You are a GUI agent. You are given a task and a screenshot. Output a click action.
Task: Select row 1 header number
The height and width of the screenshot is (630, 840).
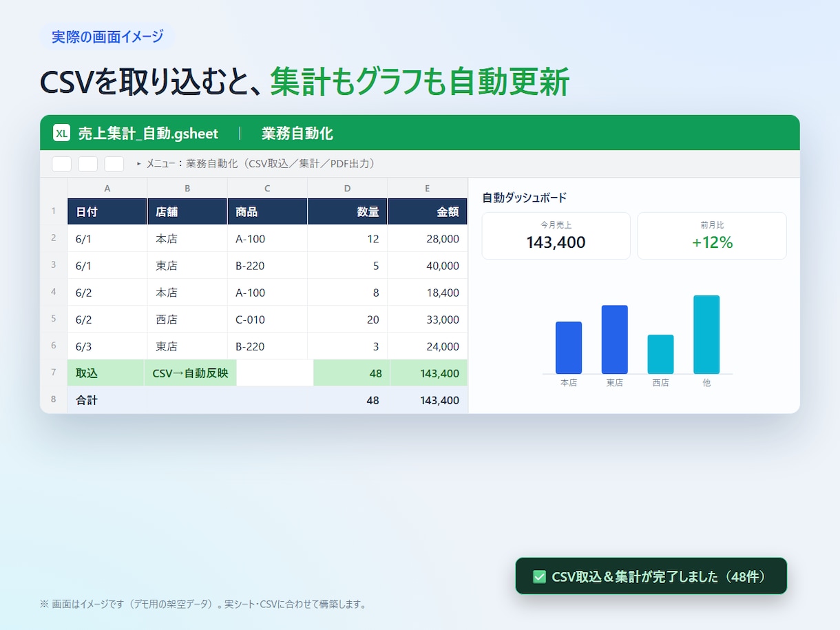[x=54, y=211]
